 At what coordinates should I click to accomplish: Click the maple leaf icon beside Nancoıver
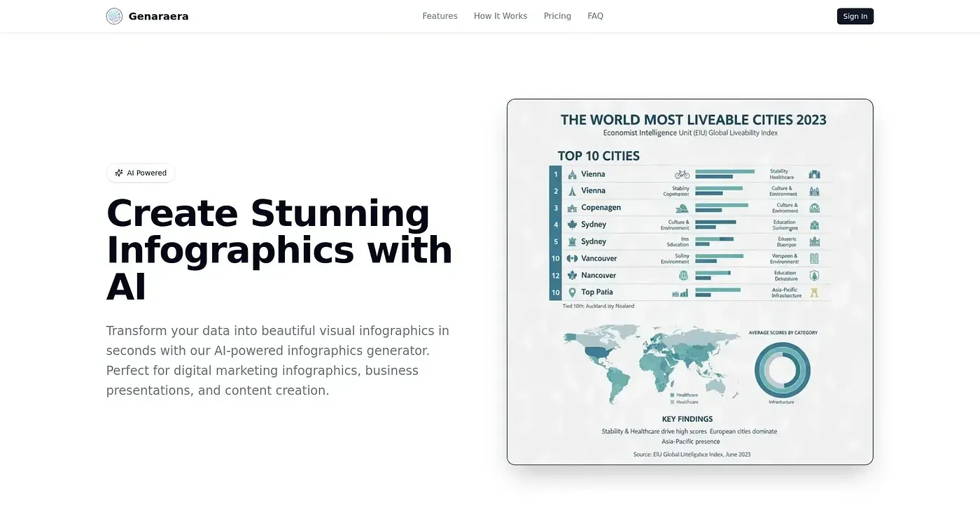pos(573,275)
